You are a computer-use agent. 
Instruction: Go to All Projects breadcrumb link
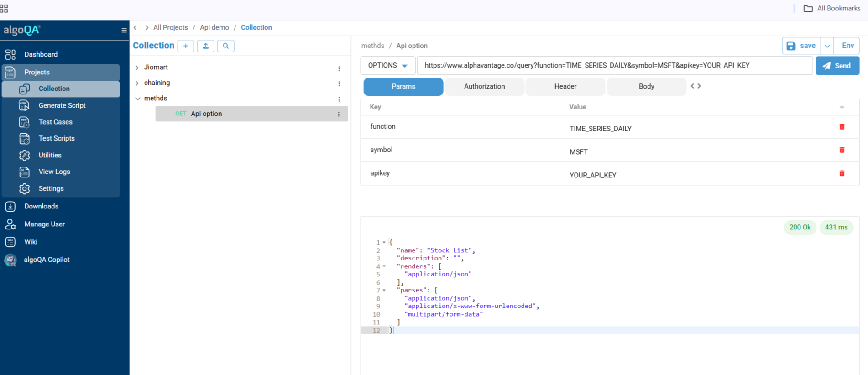click(x=171, y=28)
